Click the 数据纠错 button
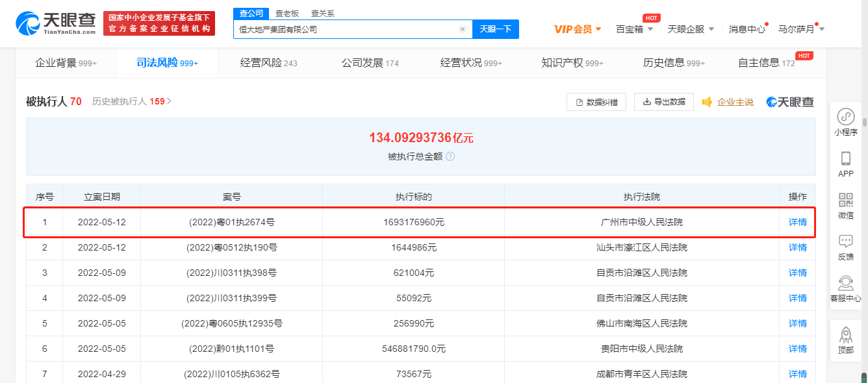This screenshot has width=868, height=383. 596,102
